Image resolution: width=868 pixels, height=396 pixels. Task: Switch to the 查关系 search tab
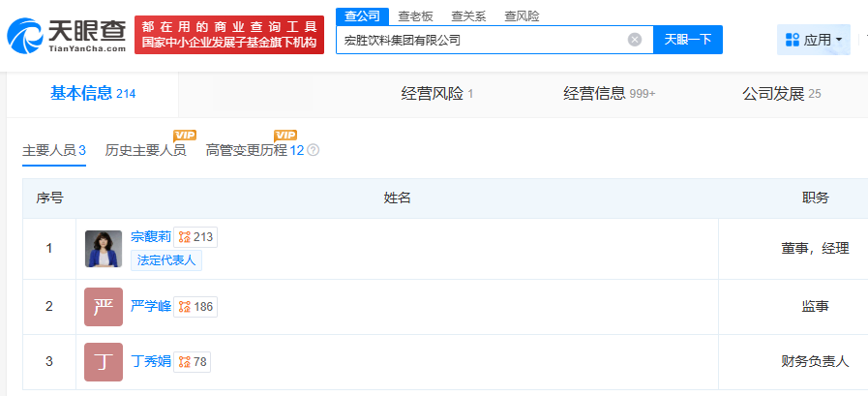pos(469,16)
